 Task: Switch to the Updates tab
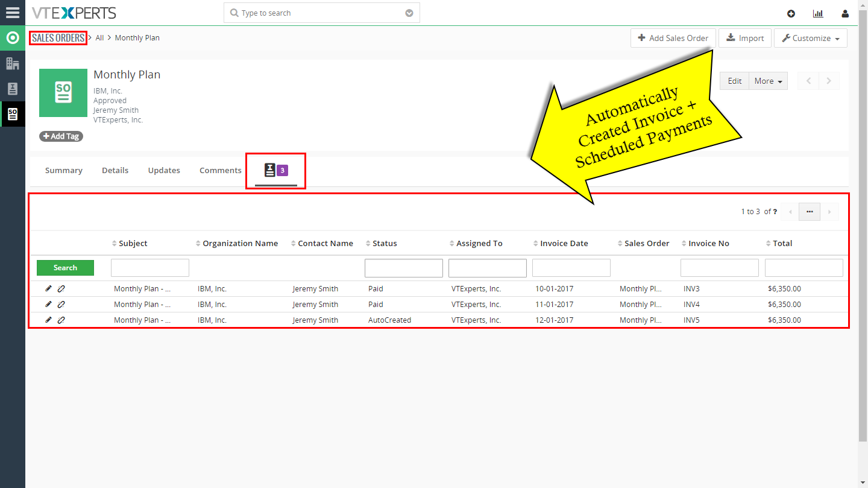tap(164, 170)
